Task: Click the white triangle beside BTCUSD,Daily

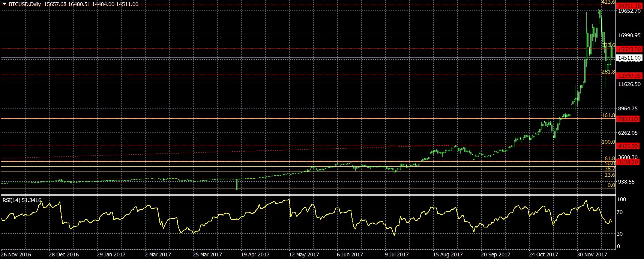Action: pos(4,4)
